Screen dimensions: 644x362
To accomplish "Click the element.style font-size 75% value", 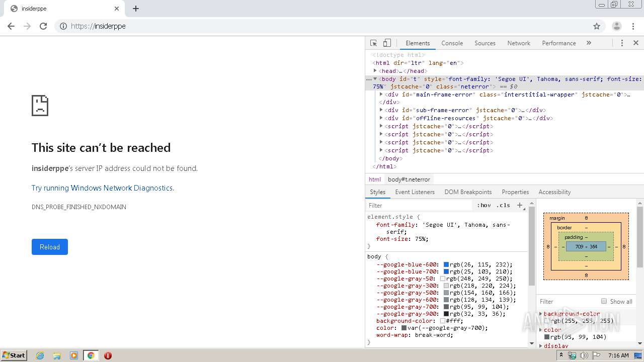I will click(421, 239).
